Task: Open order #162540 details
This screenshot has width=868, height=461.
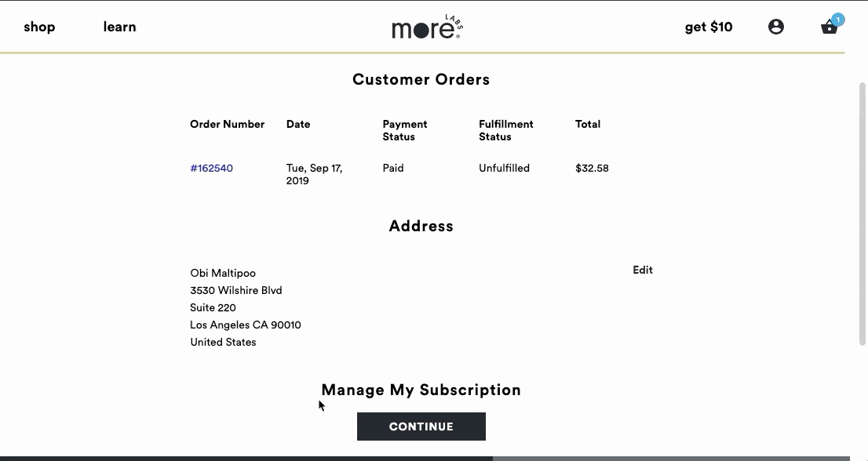Action: (211, 169)
